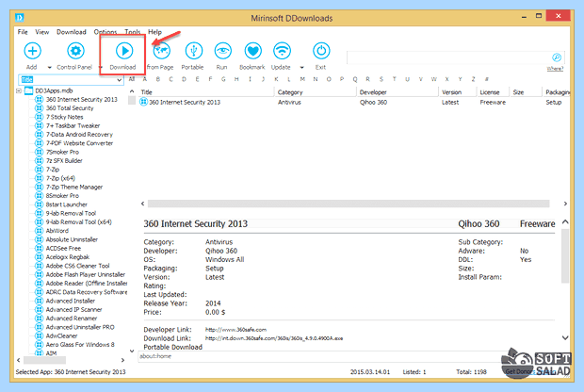This screenshot has height=392, width=584.
Task: Open the Developer Link URL
Action: [235, 330]
